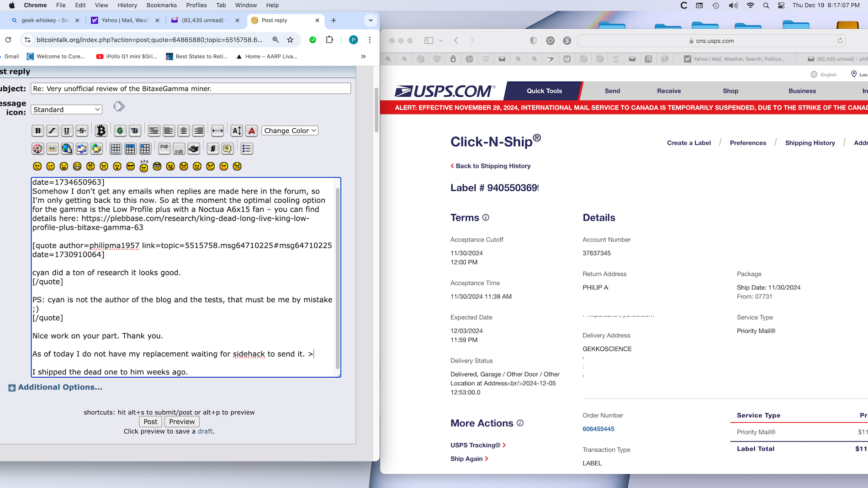Open Click-N-Ship Preferences

(748, 143)
